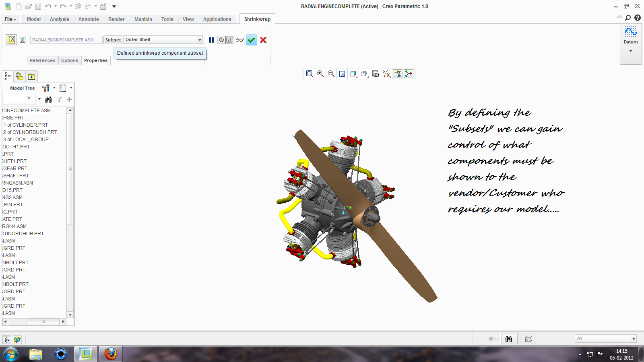Click the tree filter funnel icon
The width and height of the screenshot is (644, 362).
click(59, 99)
